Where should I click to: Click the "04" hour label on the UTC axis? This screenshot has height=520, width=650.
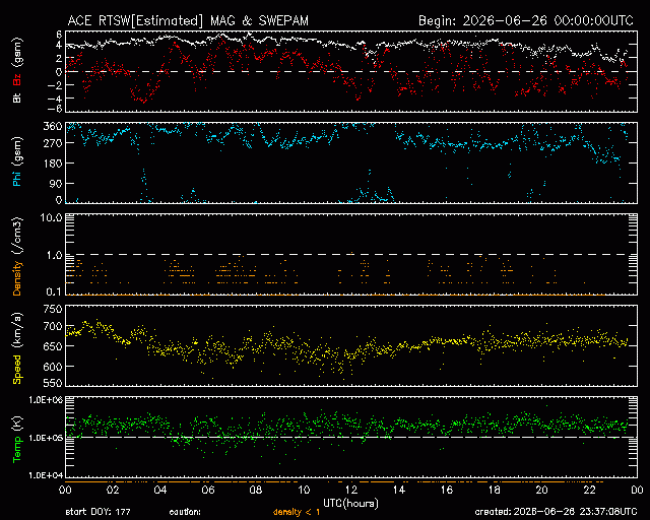pos(160,490)
